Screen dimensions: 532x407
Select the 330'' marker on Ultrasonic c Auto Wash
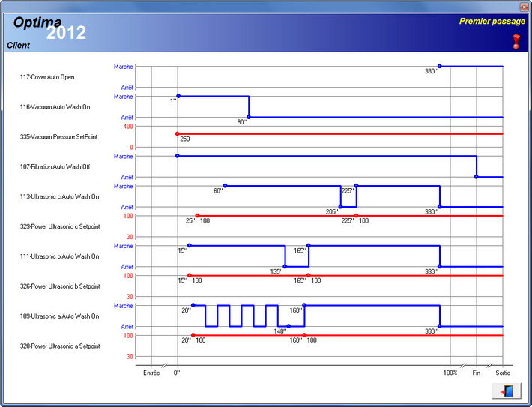439,207
